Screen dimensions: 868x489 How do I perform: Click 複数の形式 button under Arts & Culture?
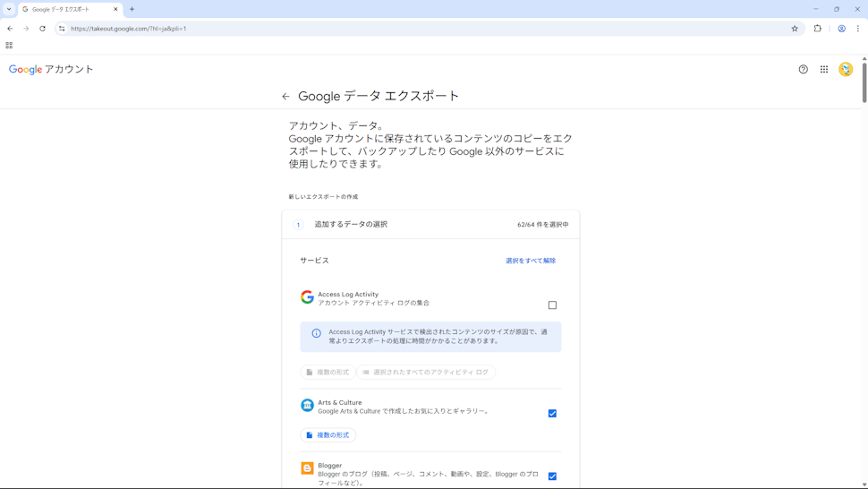328,435
